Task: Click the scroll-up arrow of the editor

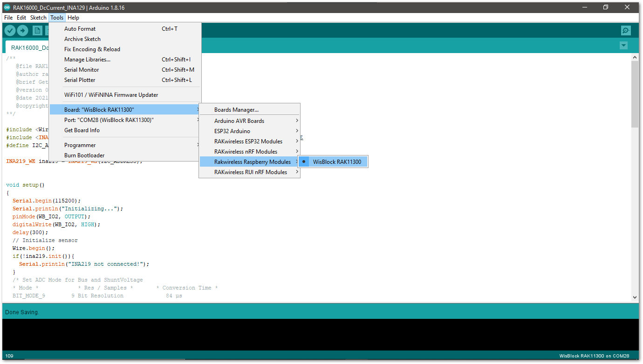Action: pyautogui.click(x=635, y=57)
